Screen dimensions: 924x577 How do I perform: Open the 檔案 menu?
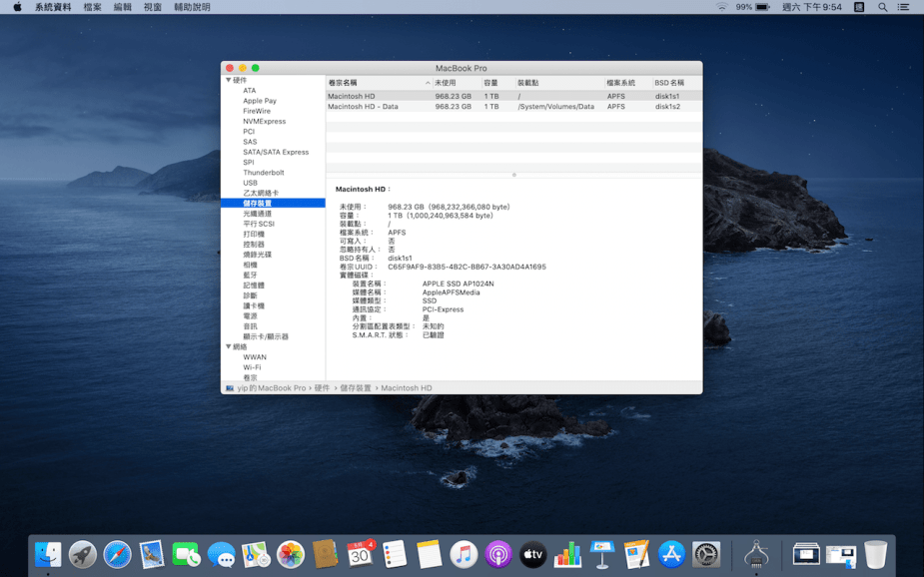point(92,7)
